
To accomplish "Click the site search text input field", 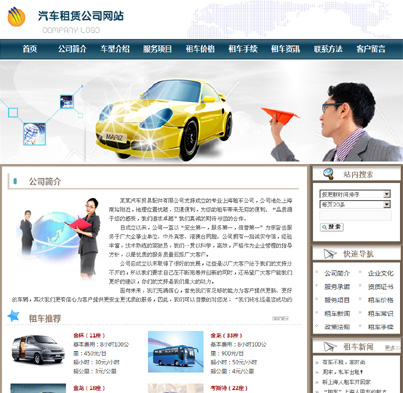I will (x=355, y=215).
